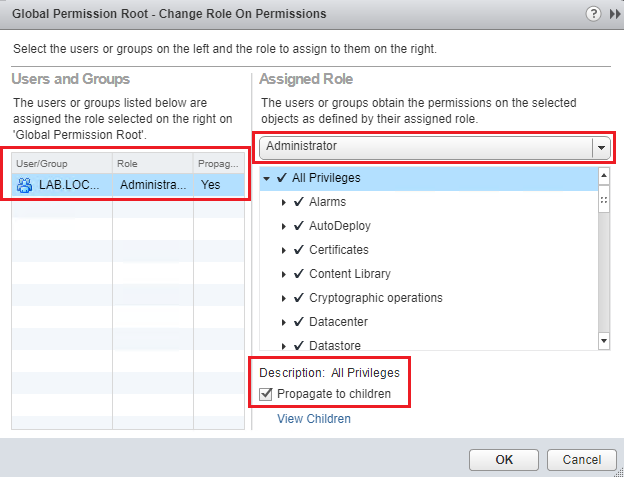
Task: Select Cryptographic operations tree item
Action: click(x=375, y=298)
